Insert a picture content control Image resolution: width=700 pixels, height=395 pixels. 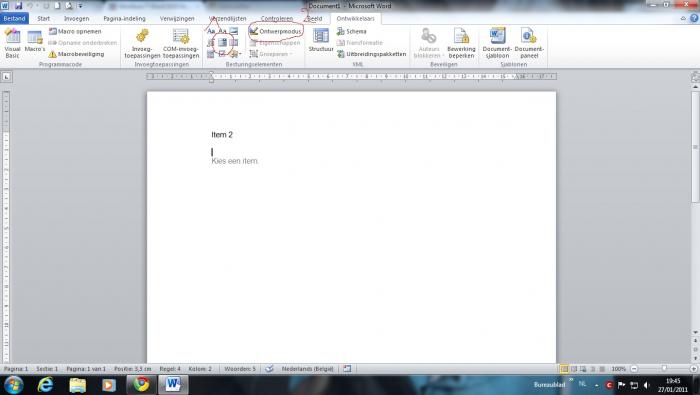point(233,31)
